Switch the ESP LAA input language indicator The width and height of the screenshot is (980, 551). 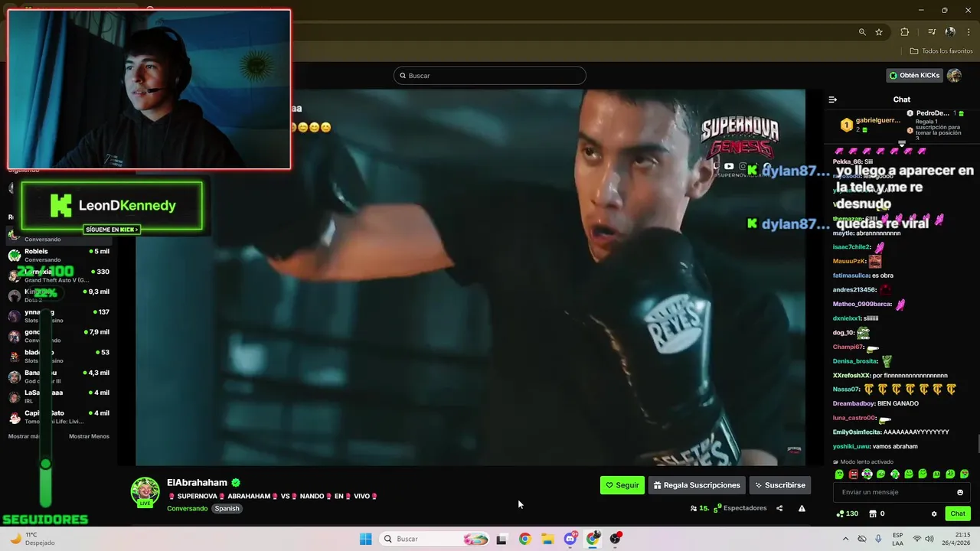coord(898,539)
